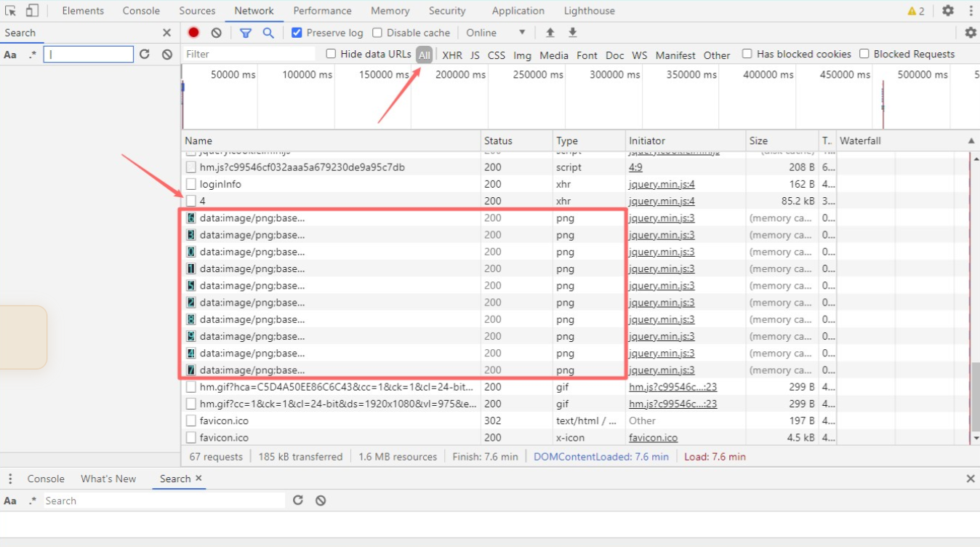Toggle regular expression in the search sidebar
Screen dimensions: 980x547
click(x=32, y=55)
